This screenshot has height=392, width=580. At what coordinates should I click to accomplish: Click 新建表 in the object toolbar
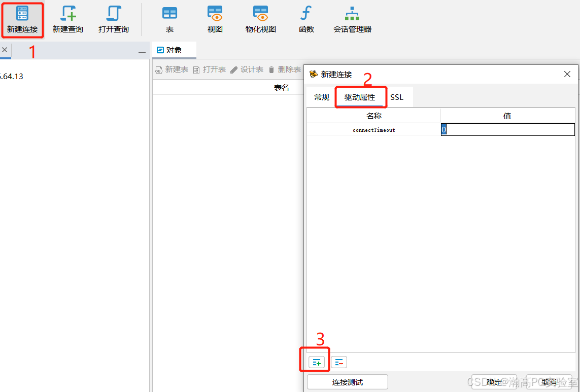(x=172, y=69)
